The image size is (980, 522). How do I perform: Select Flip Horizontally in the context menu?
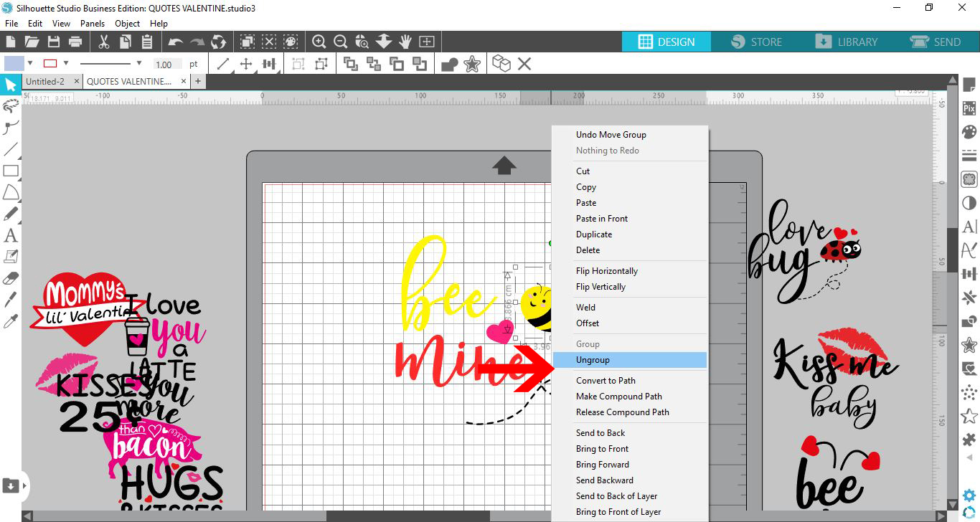607,270
